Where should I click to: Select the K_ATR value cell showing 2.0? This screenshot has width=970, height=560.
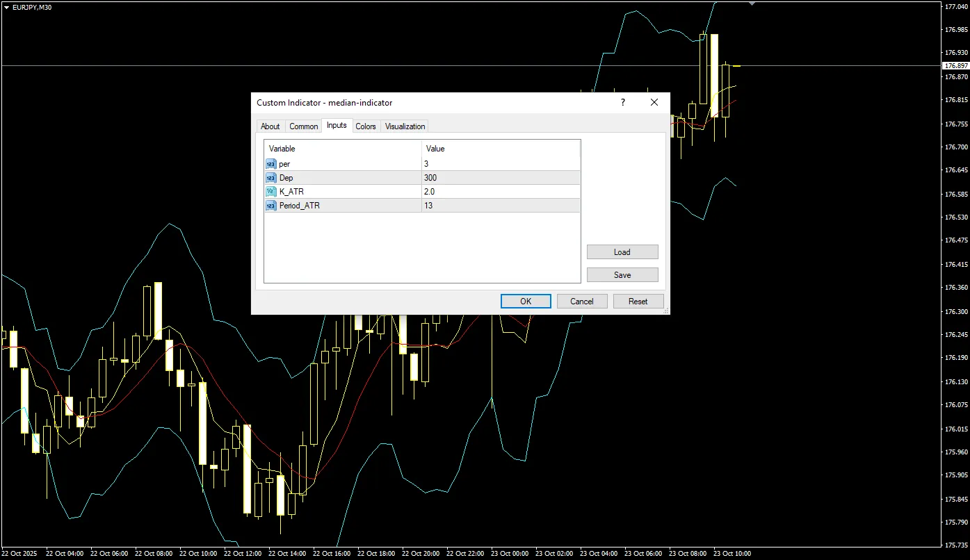tap(500, 192)
